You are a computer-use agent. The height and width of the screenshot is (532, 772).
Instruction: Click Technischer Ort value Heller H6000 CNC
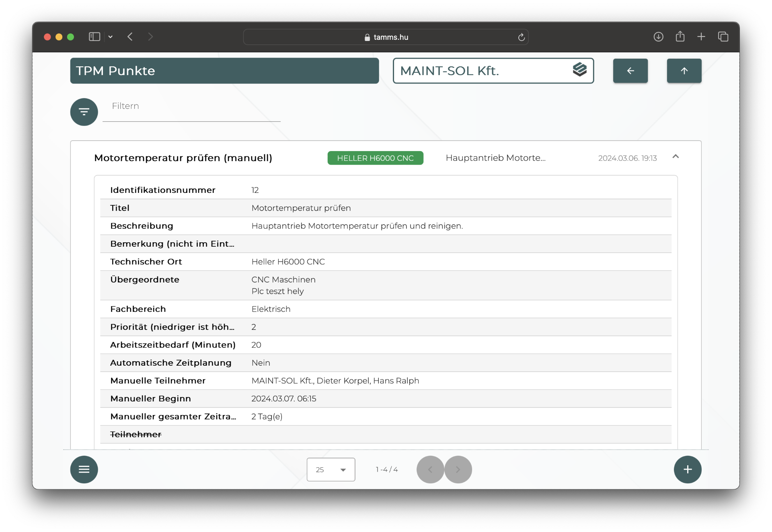[x=288, y=262]
